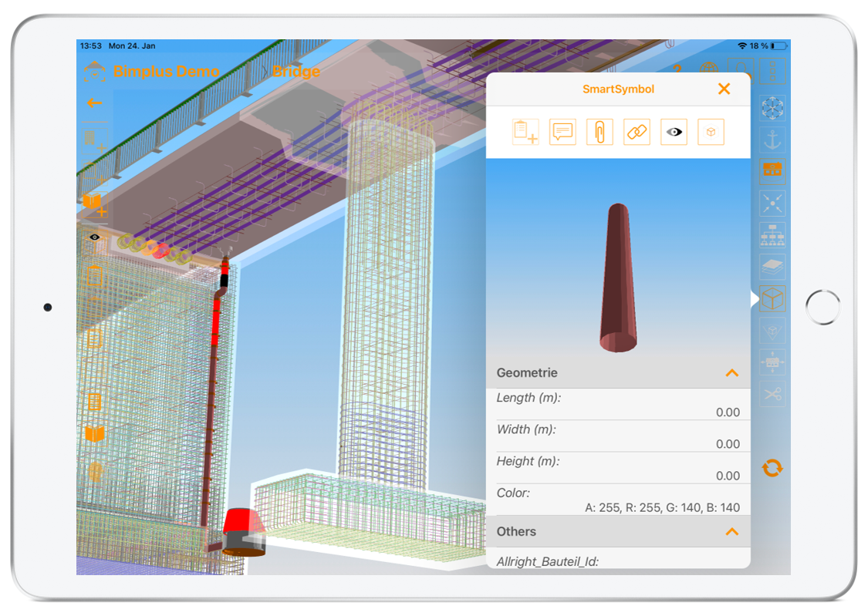Open comments via the speech bubble icon

[x=562, y=132]
